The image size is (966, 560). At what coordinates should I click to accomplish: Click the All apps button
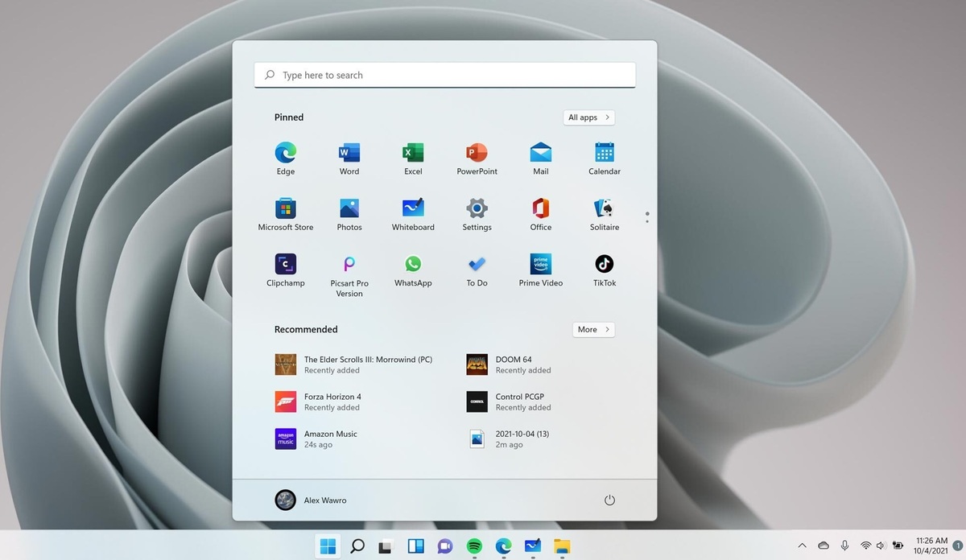(589, 117)
